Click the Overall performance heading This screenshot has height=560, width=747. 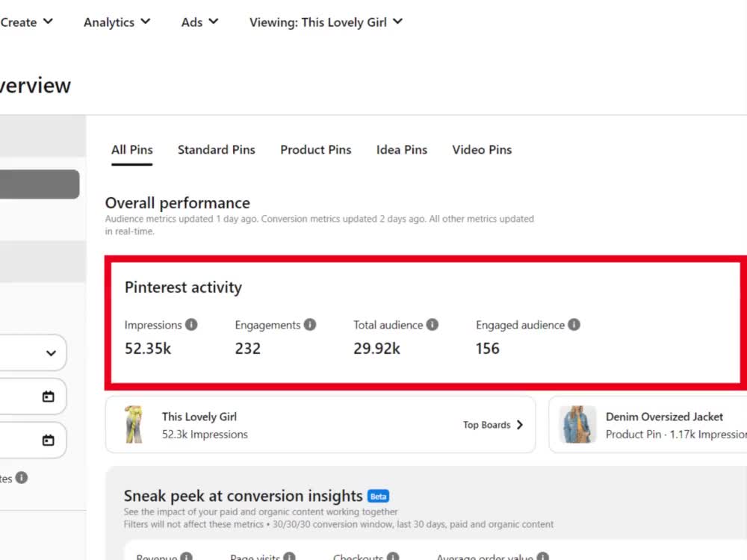click(177, 203)
